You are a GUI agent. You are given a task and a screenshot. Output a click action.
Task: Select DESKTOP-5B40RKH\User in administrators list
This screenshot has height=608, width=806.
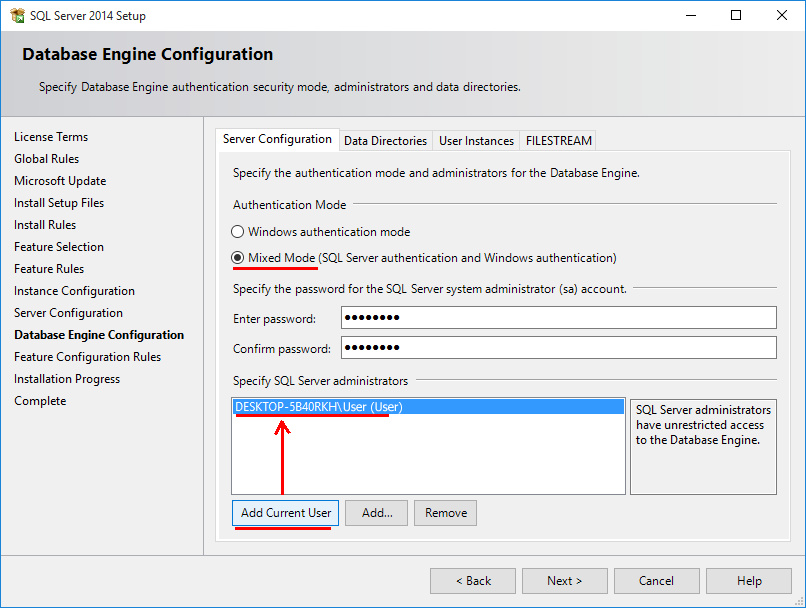(428, 407)
